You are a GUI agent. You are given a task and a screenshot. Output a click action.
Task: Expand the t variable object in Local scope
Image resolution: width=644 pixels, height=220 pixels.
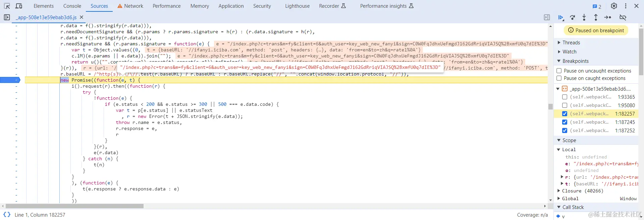coord(562,184)
